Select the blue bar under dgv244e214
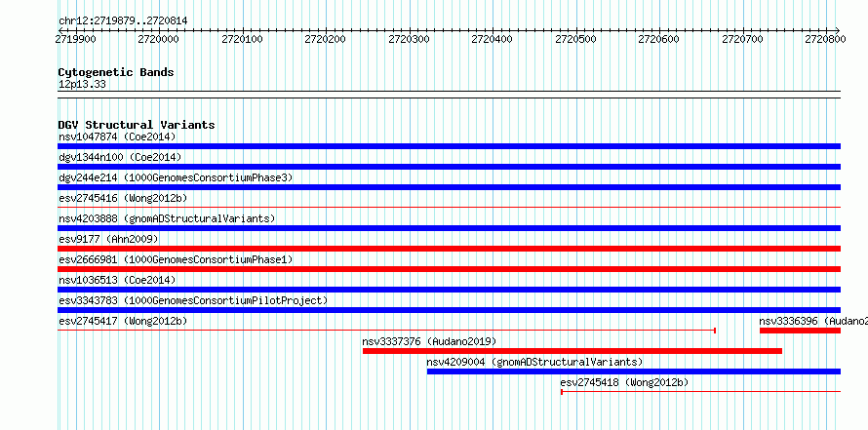 [449, 187]
